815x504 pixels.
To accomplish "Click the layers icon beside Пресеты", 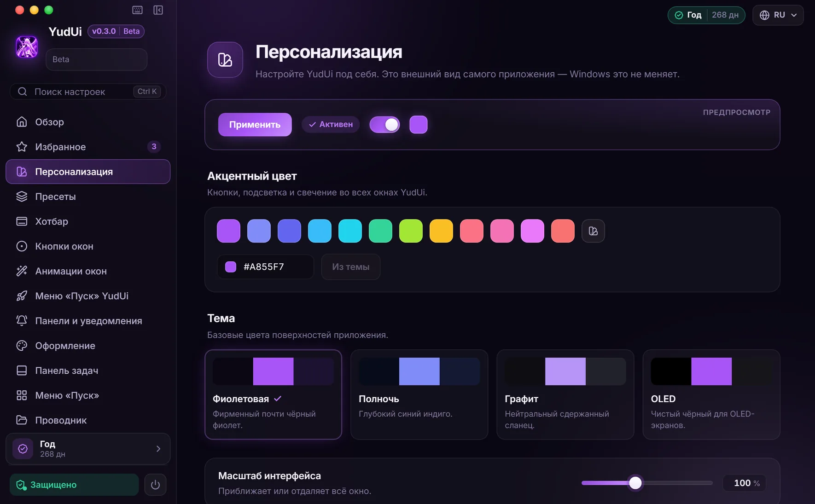I will tap(22, 197).
